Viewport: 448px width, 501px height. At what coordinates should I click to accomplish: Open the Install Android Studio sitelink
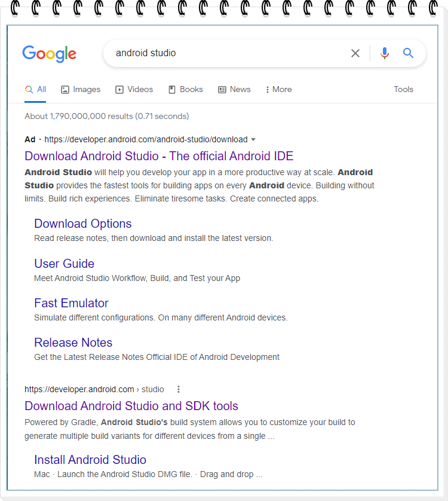pyautogui.click(x=90, y=460)
